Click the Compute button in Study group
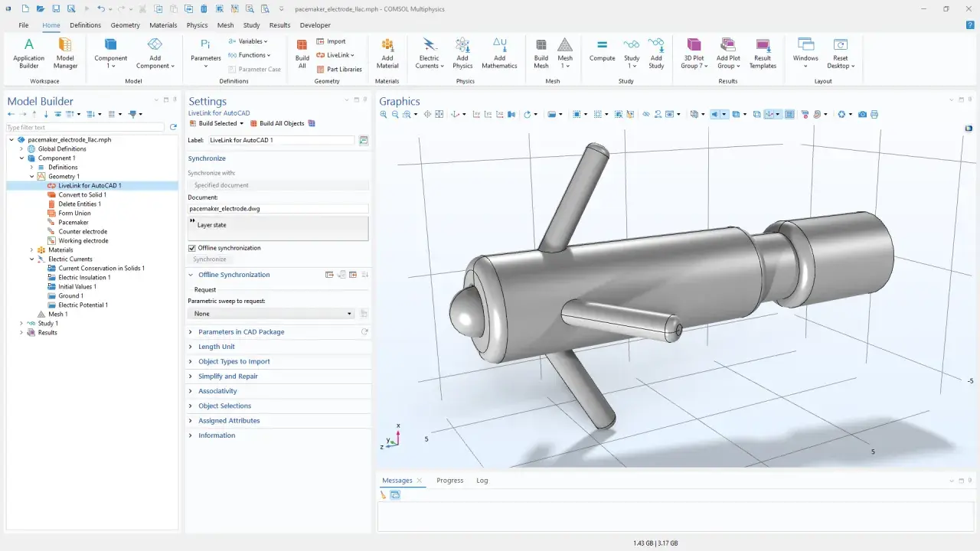The image size is (980, 551). [603, 50]
